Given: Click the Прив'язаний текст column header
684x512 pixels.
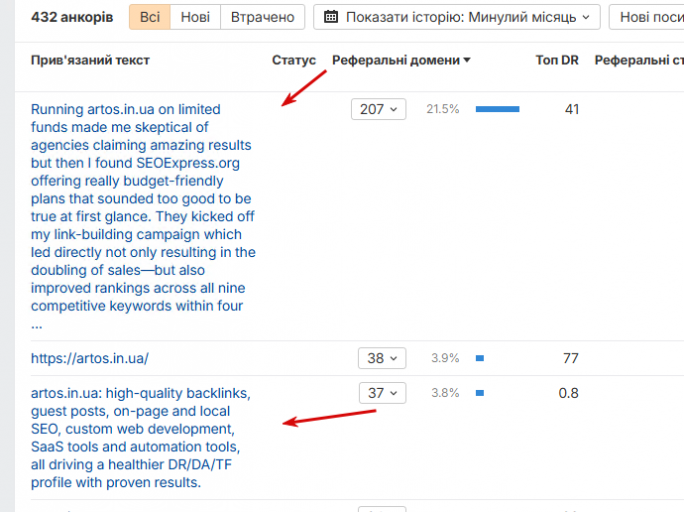Looking at the screenshot, I should [x=90, y=60].
